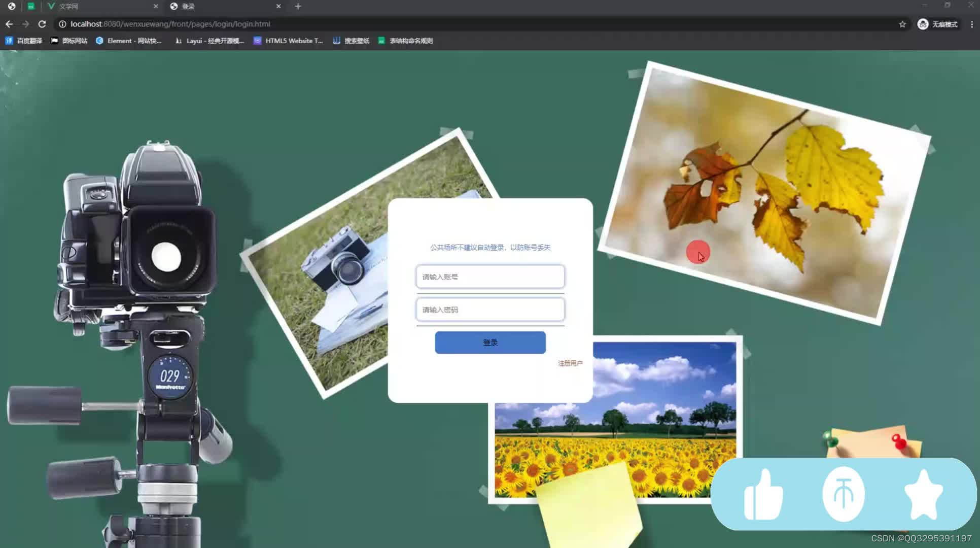Open the 百度翻译 bookmark
The width and height of the screenshot is (980, 548).
tap(23, 41)
